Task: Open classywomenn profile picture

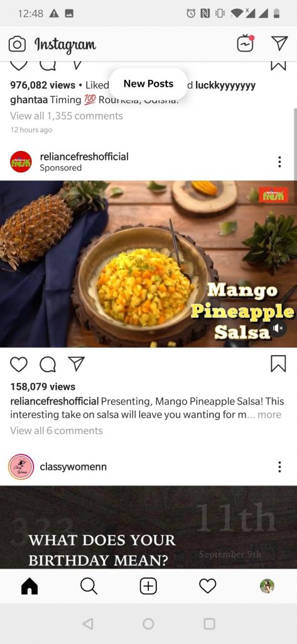Action: pyautogui.click(x=21, y=467)
